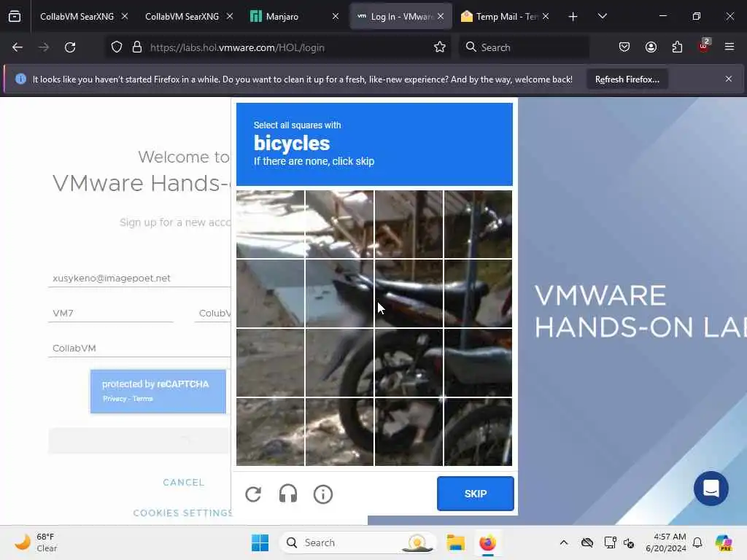Open the reCAPTCHA Terms link
Screen dimensions: 747x560
click(x=143, y=399)
